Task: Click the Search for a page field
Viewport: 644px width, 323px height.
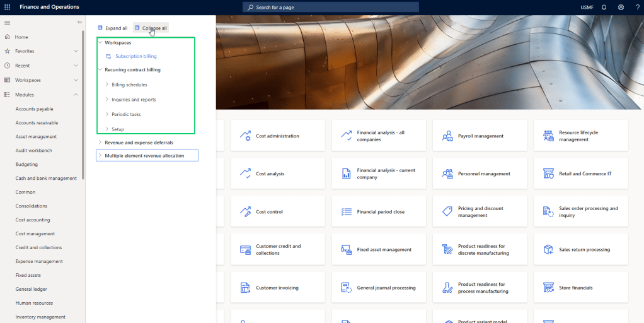Action: tap(331, 7)
